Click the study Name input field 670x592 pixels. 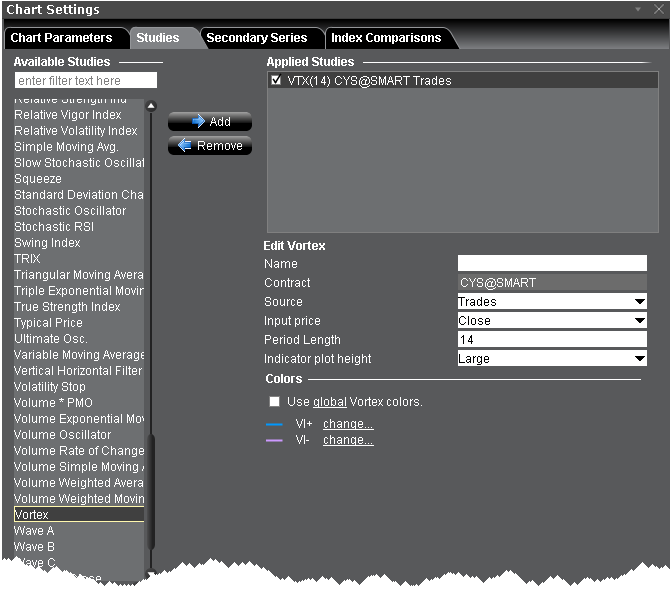pyautogui.click(x=552, y=264)
